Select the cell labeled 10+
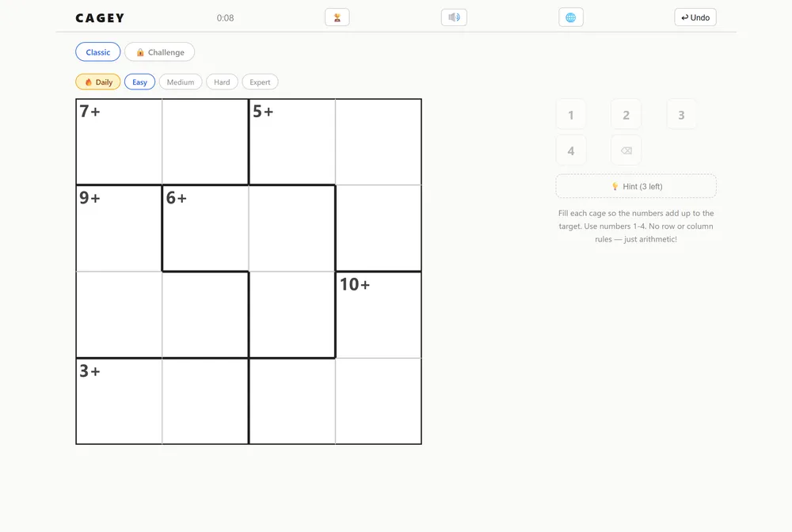This screenshot has width=792, height=532. point(379,315)
